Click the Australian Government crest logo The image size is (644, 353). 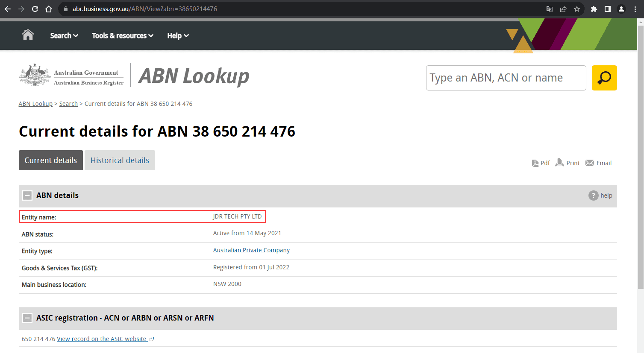click(35, 75)
